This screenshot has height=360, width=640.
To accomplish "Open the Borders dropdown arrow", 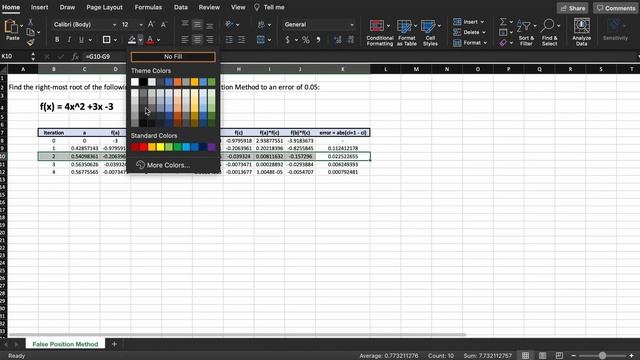I will pyautogui.click(x=115, y=40).
